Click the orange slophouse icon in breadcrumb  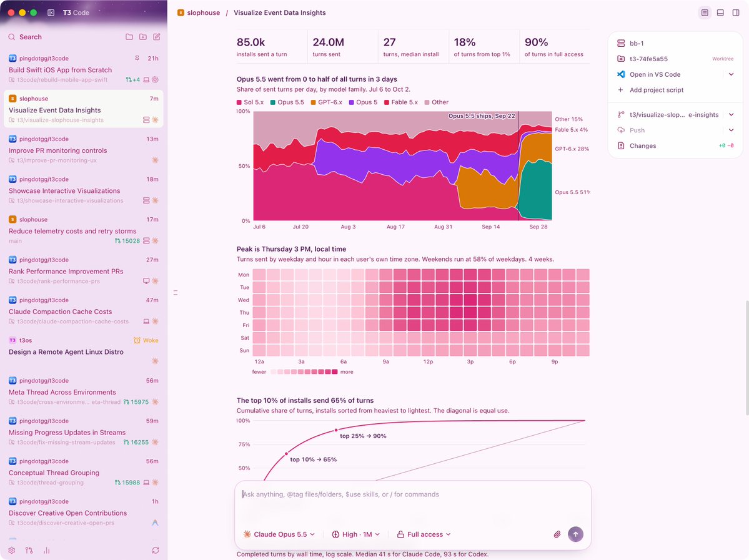(181, 13)
